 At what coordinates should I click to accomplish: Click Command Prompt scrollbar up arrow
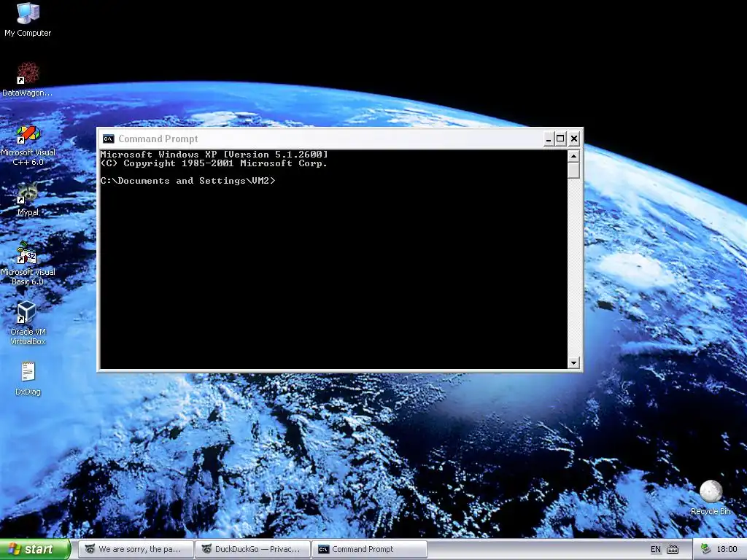tap(573, 156)
